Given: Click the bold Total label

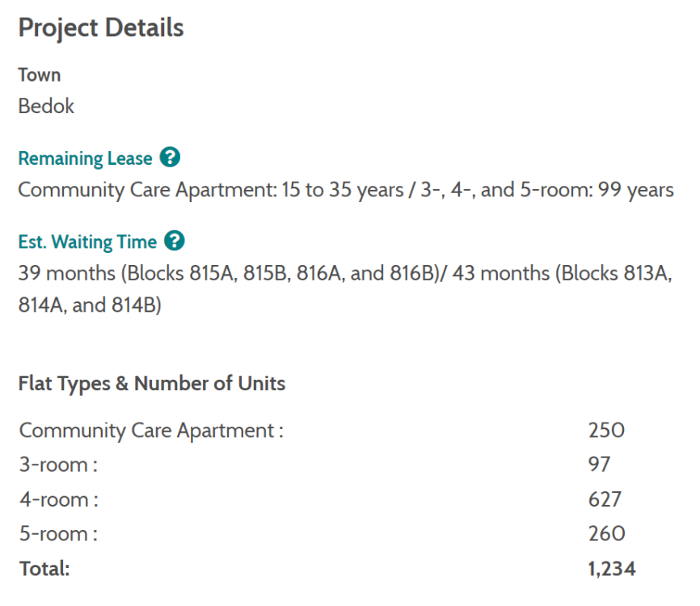Looking at the screenshot, I should [x=44, y=569].
